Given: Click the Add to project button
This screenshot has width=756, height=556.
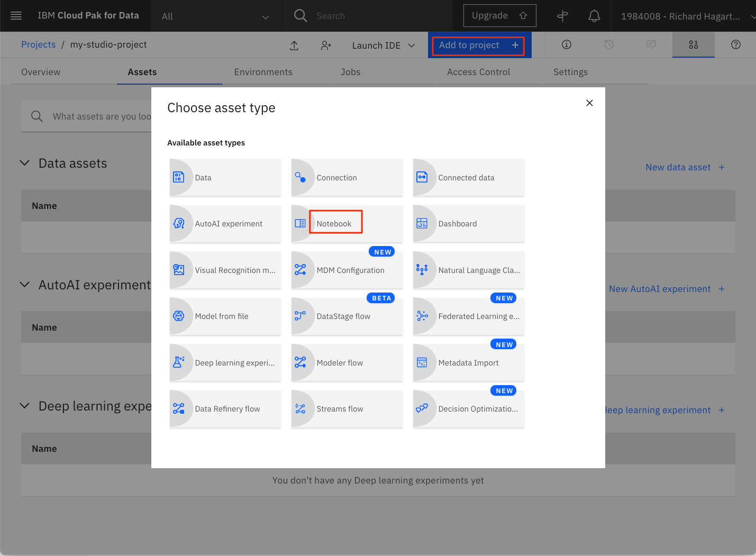Looking at the screenshot, I should 479,45.
